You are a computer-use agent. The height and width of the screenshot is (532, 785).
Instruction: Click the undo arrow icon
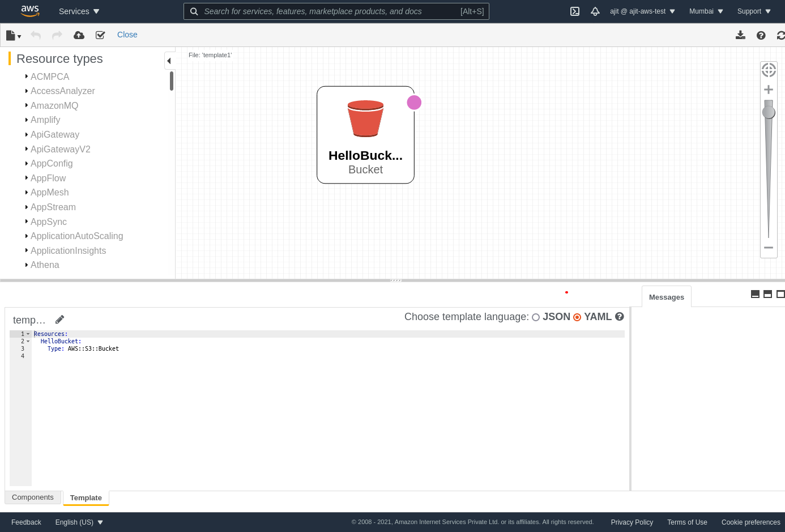click(36, 35)
